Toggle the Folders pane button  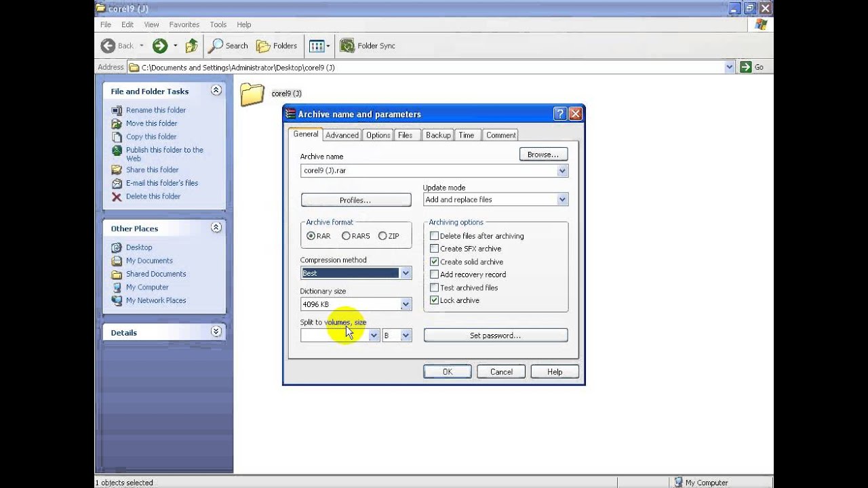point(277,45)
